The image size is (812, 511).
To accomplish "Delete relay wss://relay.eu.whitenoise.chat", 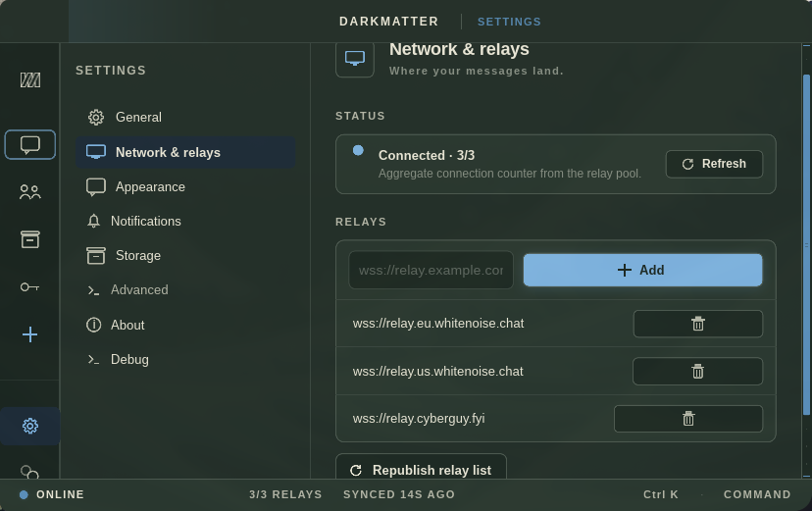I will [697, 324].
